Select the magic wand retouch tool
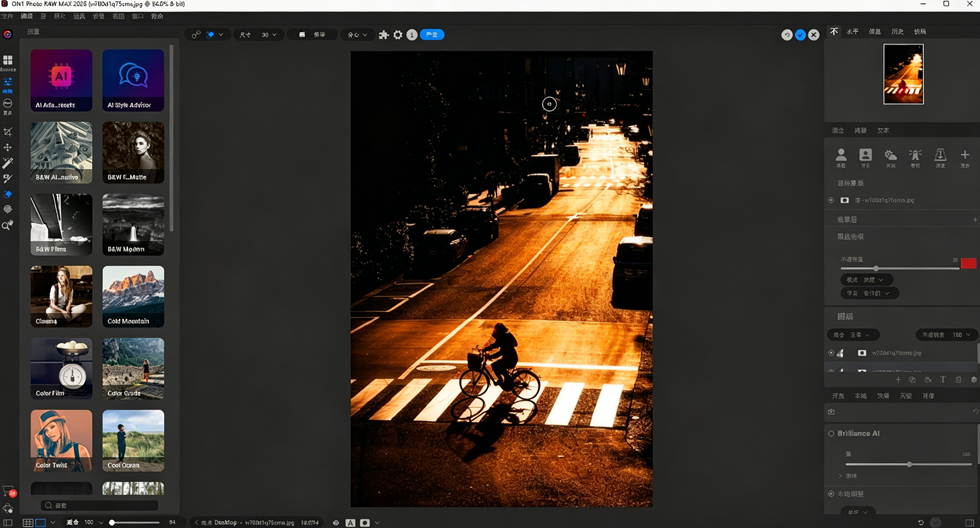This screenshot has width=980, height=528. point(8,163)
